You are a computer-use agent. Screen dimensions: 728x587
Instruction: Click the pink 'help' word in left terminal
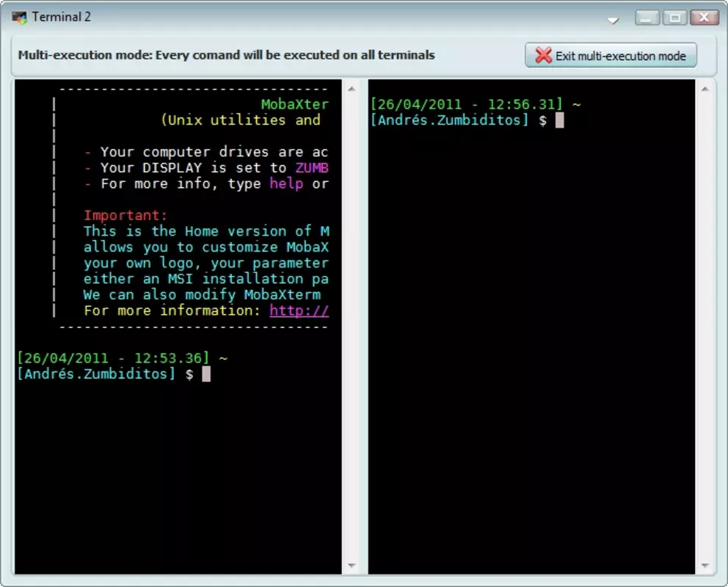coord(286,183)
